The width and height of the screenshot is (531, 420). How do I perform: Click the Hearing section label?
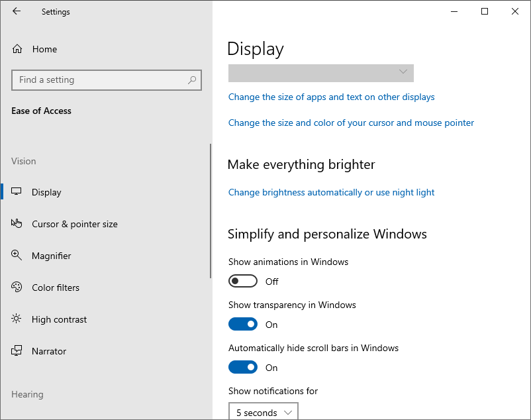click(27, 395)
